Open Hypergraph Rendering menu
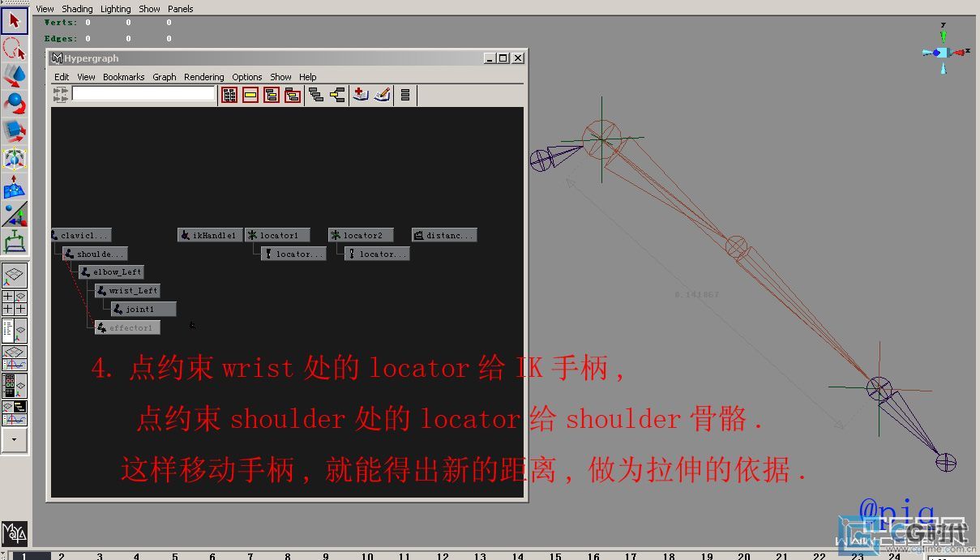Screen dimensions: 980x560 tap(204, 77)
